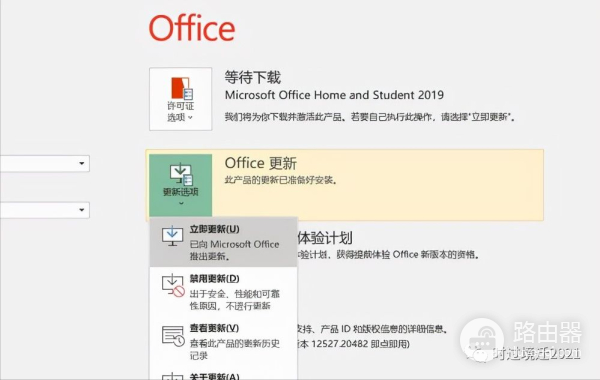
Task: Click the chevron under 更新选项 label
Action: pos(181,203)
